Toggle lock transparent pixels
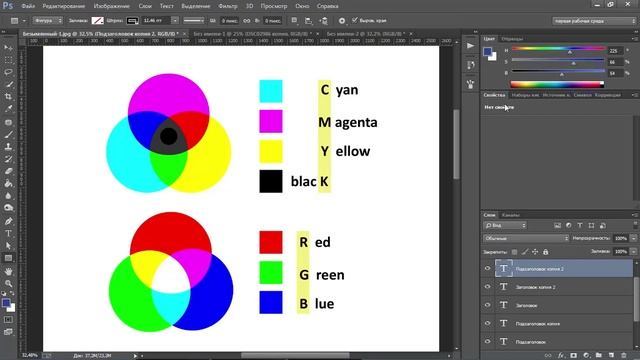Screen dimensions: 640x360 pos(514,252)
